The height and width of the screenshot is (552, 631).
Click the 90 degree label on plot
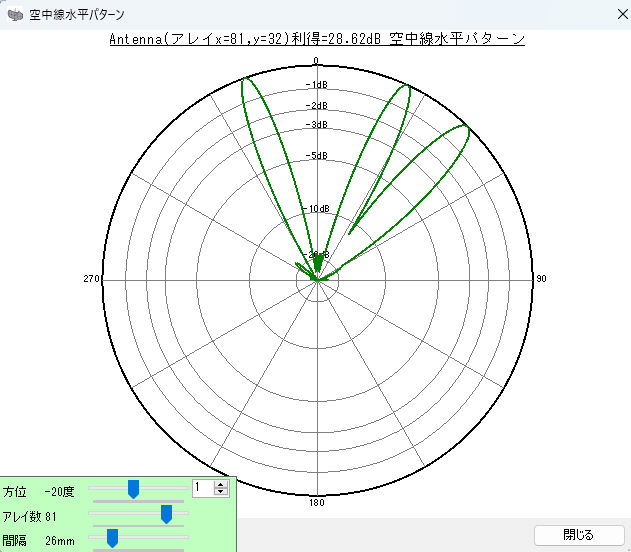[541, 278]
